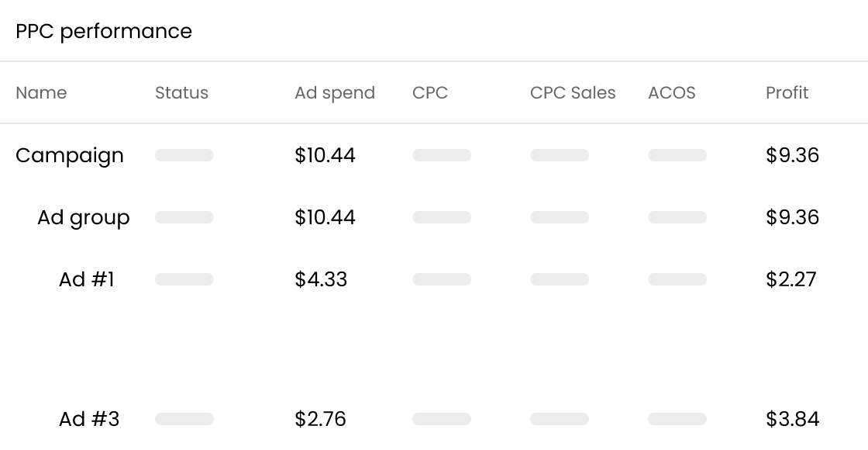Sort by the Profit column header

pyautogui.click(x=787, y=92)
